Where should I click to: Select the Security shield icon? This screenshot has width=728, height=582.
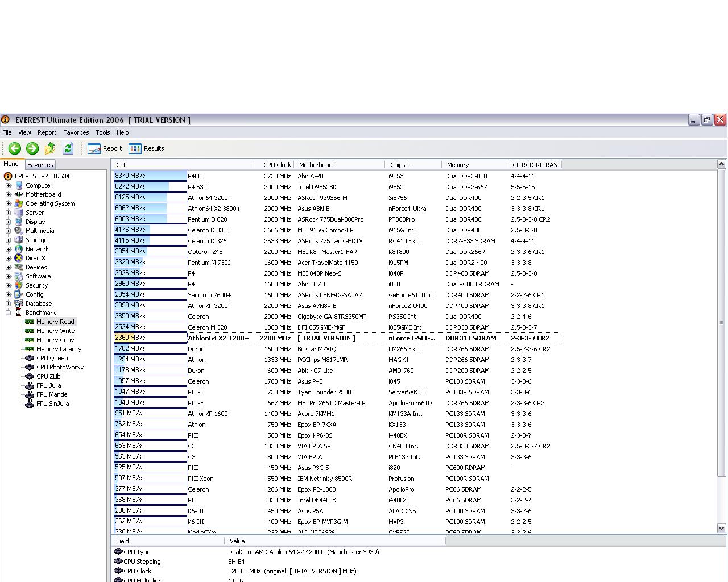[19, 285]
